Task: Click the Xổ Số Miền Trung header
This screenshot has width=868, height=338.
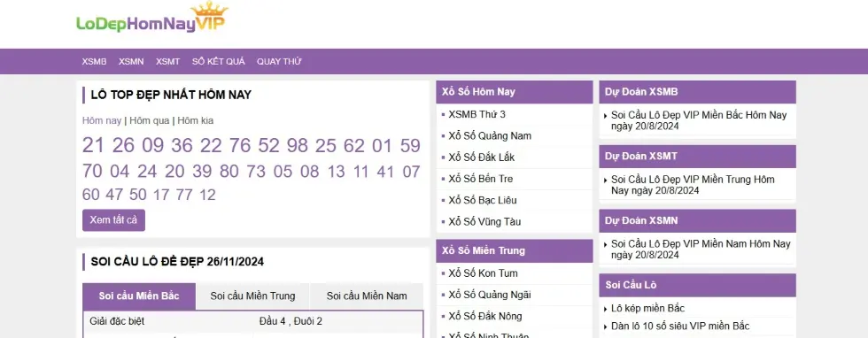Action: tap(515, 250)
